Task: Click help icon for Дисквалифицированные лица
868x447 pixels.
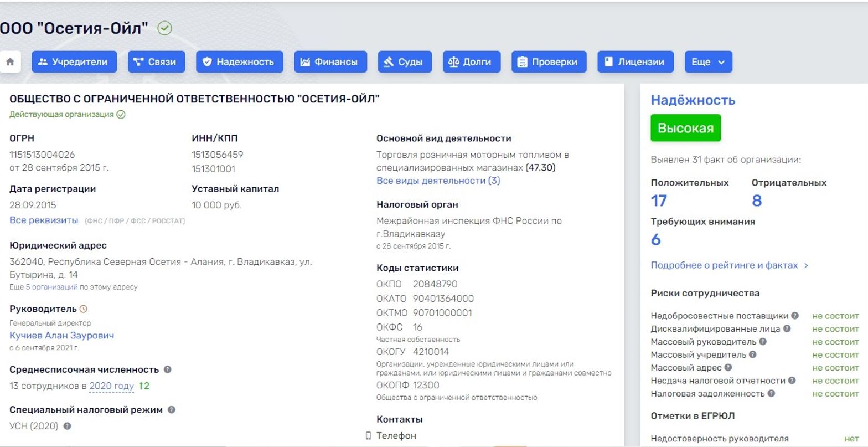Action: pos(787,328)
